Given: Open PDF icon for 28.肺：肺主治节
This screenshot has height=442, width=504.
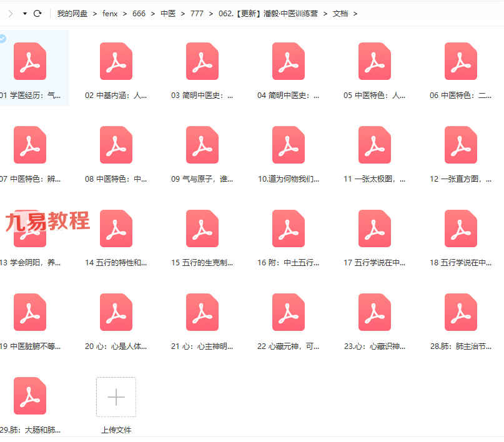Looking at the screenshot, I should tap(461, 312).
